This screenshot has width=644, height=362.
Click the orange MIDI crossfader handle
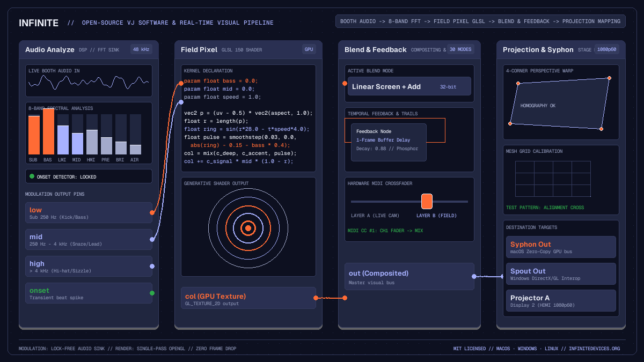pyautogui.click(x=427, y=201)
